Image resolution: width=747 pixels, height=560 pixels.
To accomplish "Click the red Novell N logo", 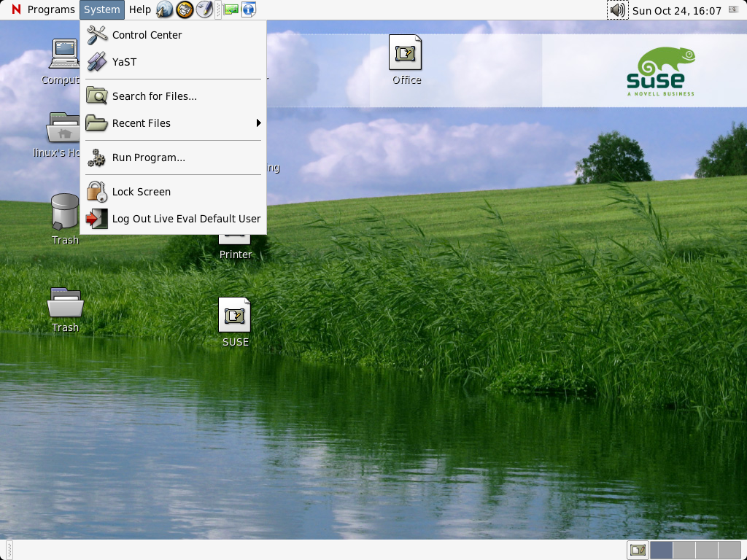I will pyautogui.click(x=16, y=9).
